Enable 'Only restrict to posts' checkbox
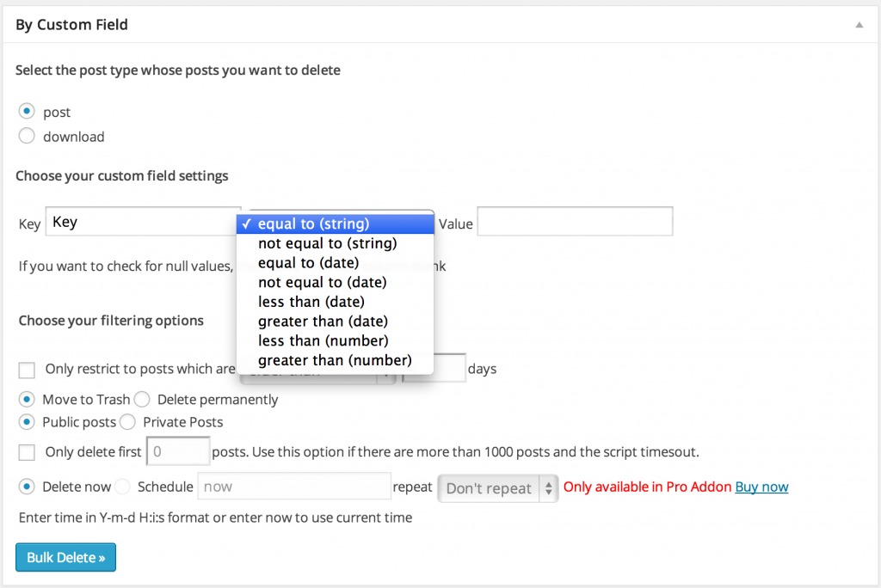 [x=26, y=370]
